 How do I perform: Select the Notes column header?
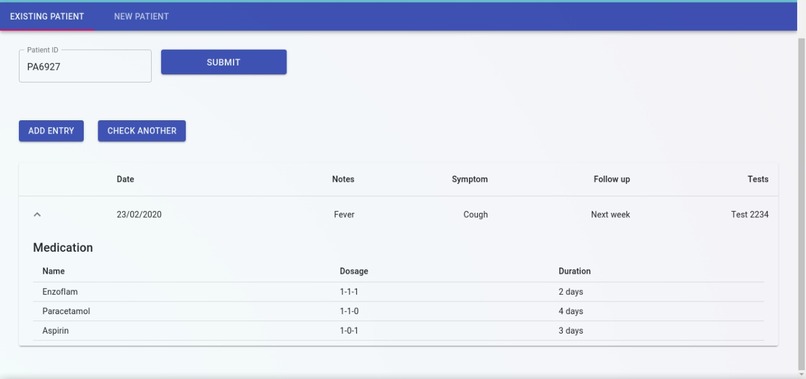point(343,179)
